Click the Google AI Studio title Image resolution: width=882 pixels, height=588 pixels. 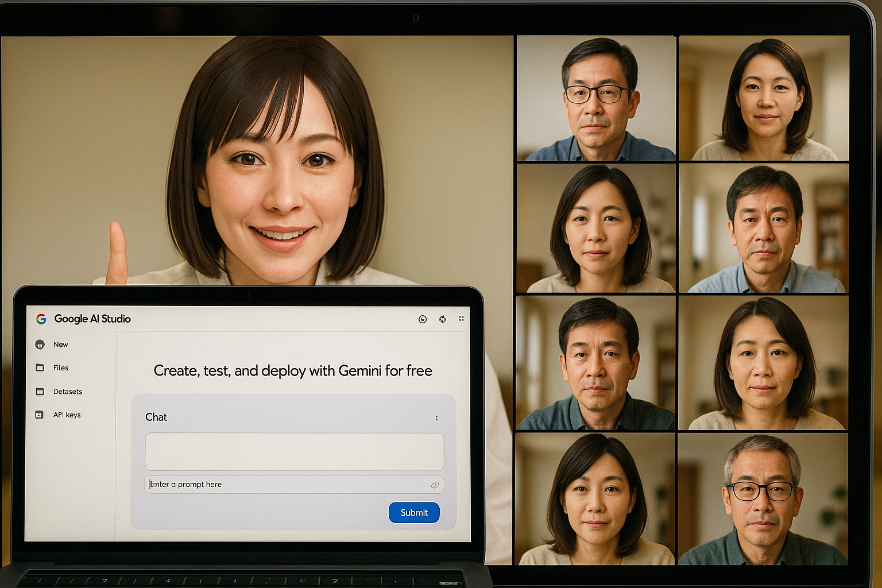pos(92,319)
